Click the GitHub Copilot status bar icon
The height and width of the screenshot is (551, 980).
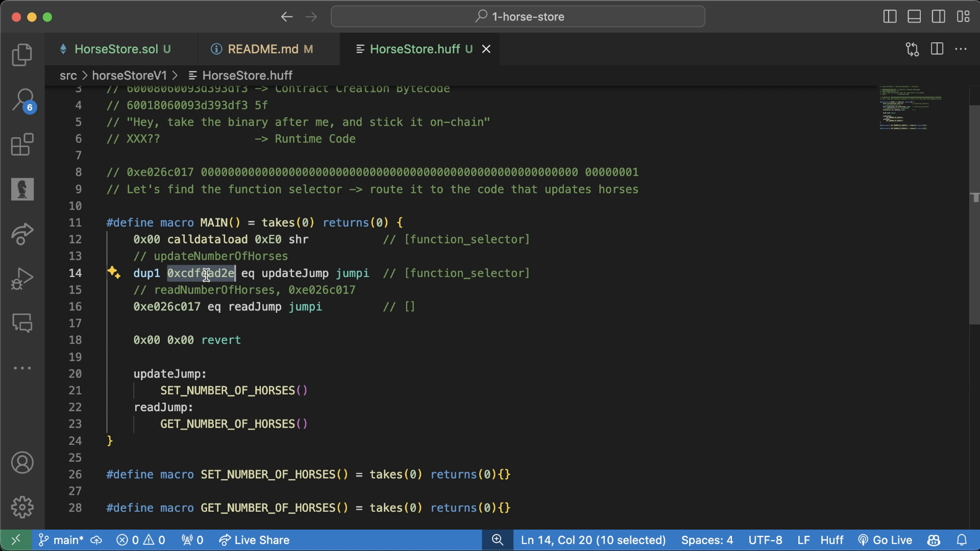pos(933,540)
